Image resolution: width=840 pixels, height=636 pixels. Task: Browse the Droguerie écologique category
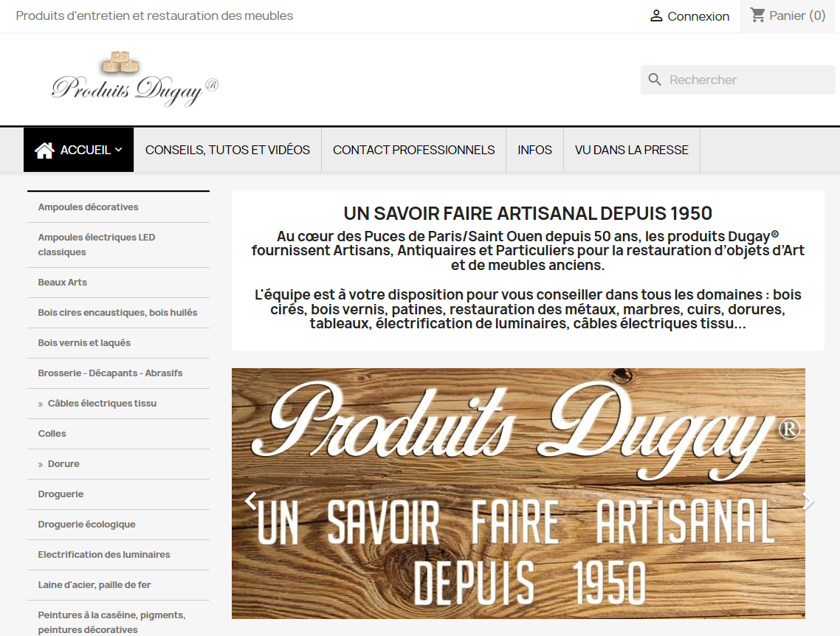pyautogui.click(x=86, y=525)
